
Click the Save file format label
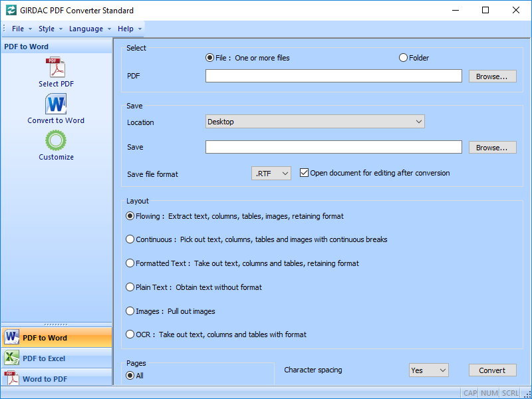152,174
